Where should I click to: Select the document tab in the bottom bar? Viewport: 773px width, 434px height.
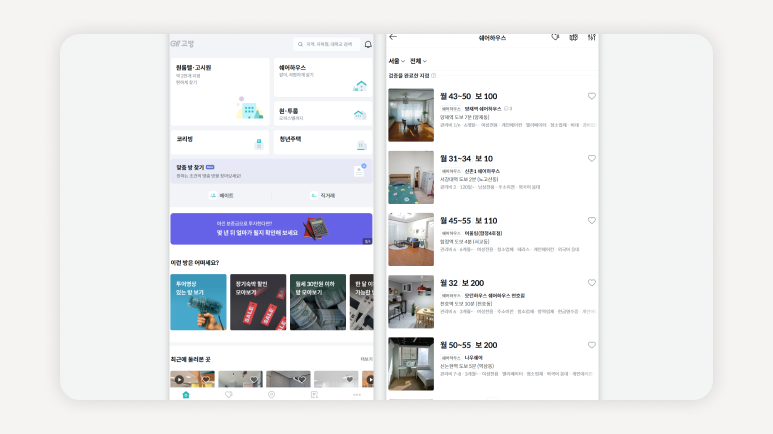click(314, 395)
